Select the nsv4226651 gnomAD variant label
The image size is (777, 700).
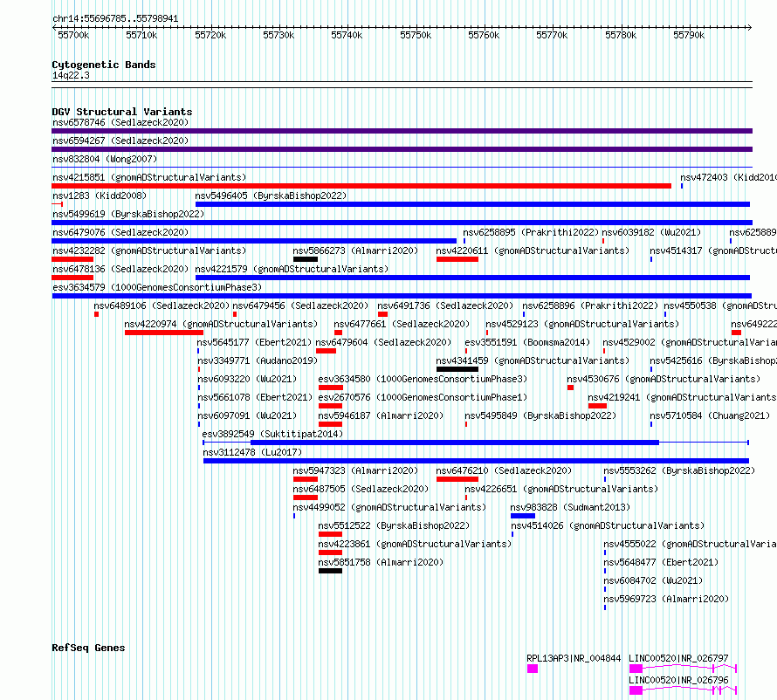pos(561,489)
